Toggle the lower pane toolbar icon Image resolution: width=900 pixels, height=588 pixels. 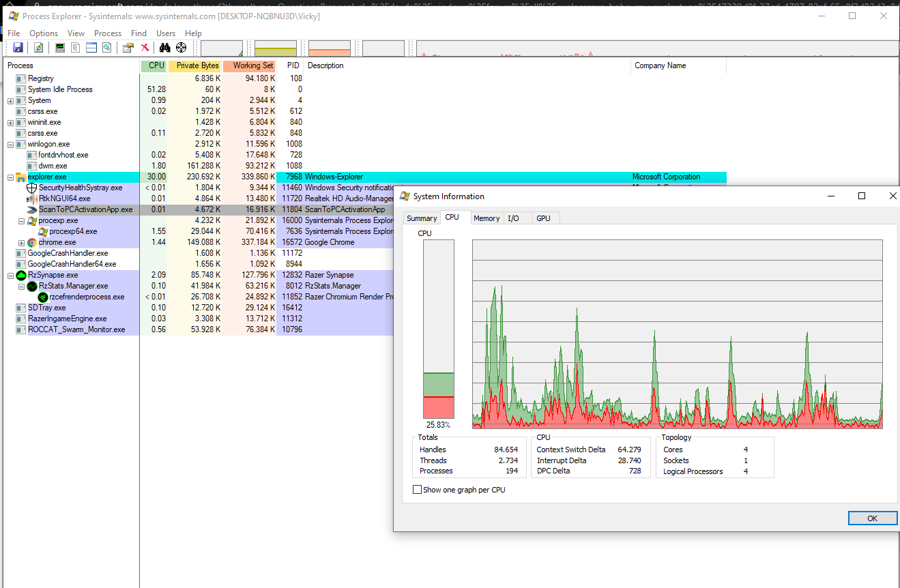[x=91, y=48]
